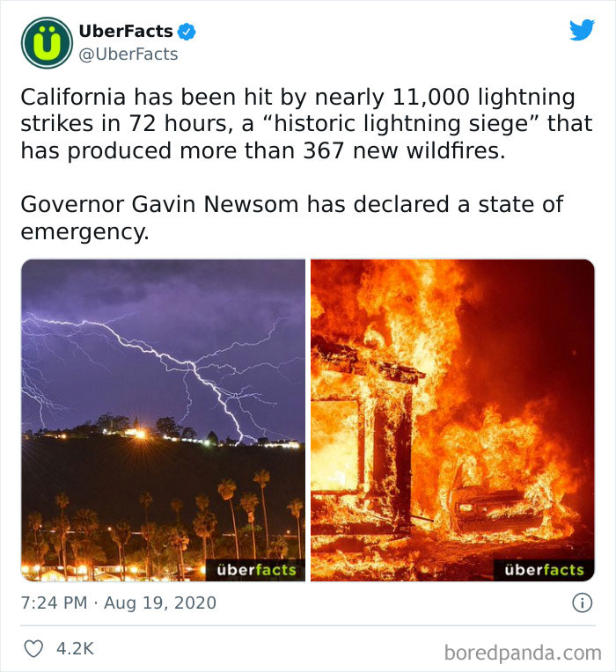Like the tweet with the heart icon

(33, 648)
